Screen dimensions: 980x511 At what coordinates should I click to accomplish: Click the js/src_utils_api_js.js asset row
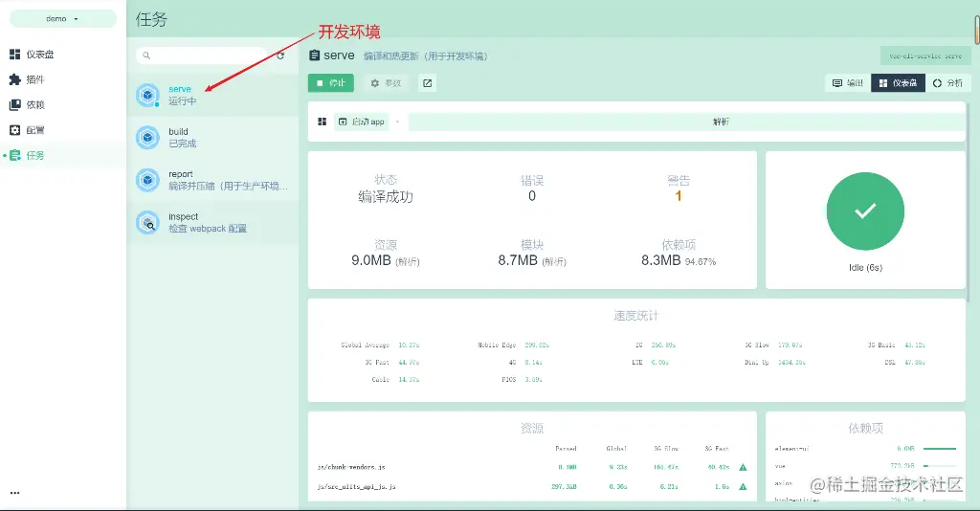(x=532, y=487)
